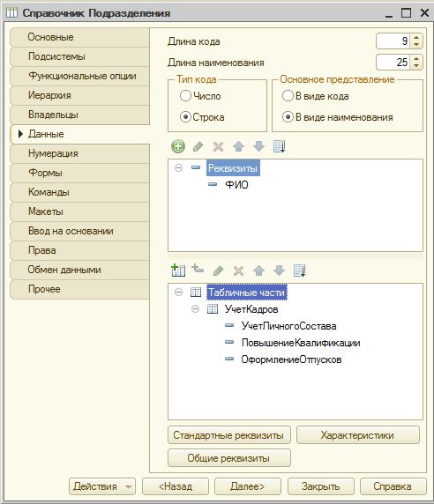
Task: Select the УчетКадров tabular section
Action: [x=251, y=309]
